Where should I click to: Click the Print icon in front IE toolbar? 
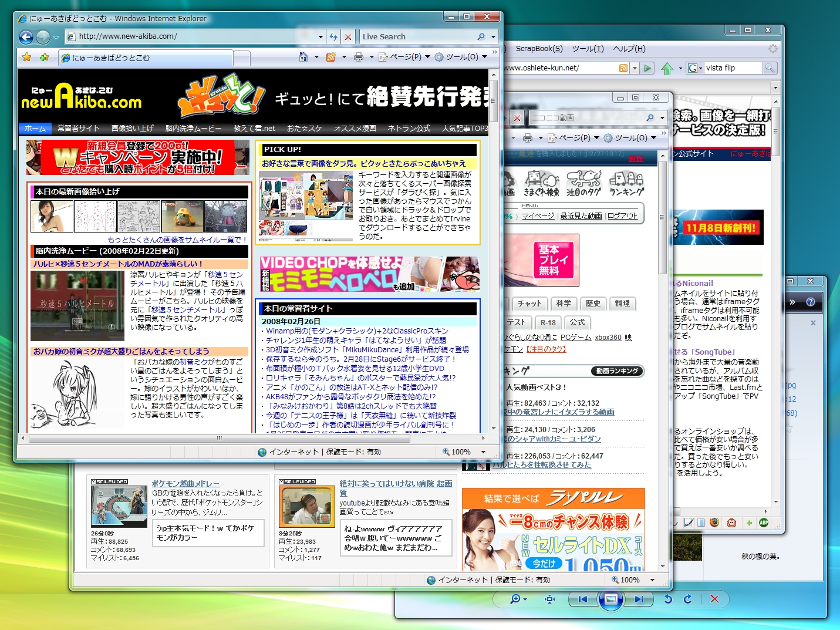tap(359, 57)
